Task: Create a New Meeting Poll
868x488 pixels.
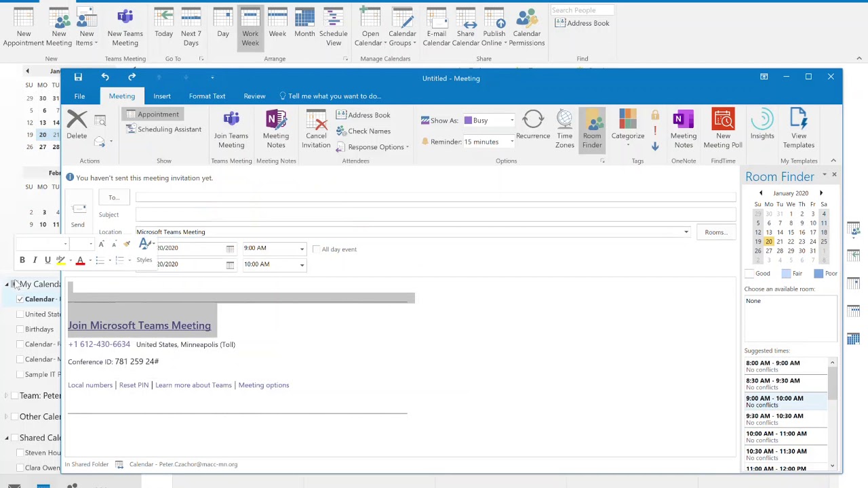Action: click(723, 129)
